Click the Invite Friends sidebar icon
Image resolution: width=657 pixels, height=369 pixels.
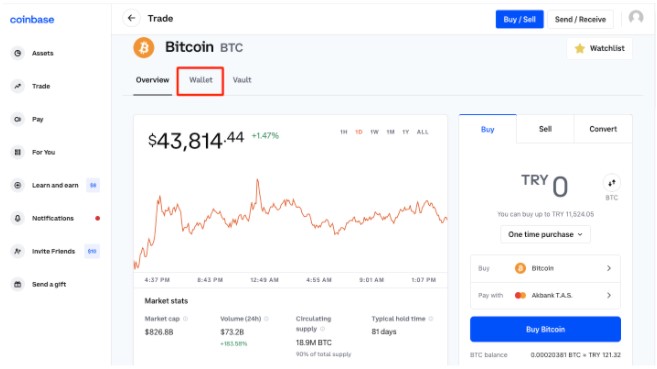[x=18, y=251]
